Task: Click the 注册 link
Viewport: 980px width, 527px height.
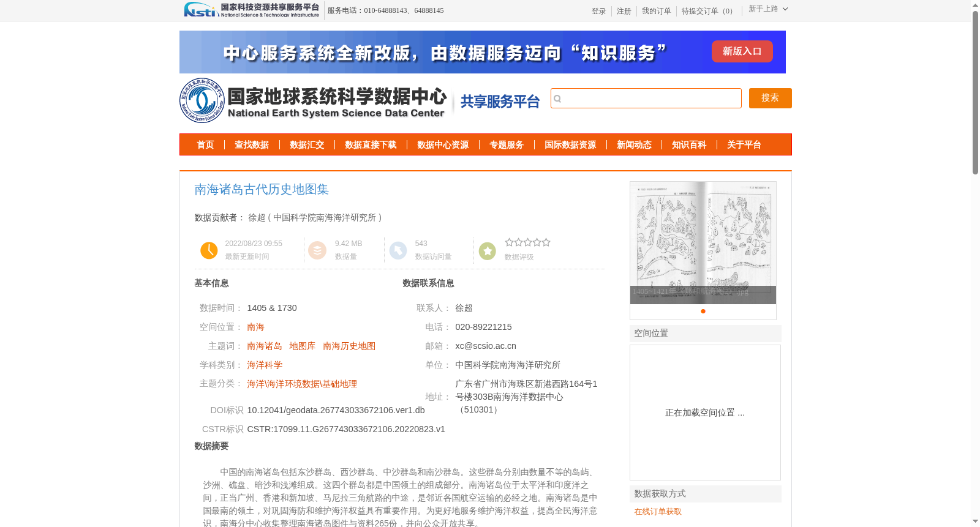Action: [x=624, y=11]
